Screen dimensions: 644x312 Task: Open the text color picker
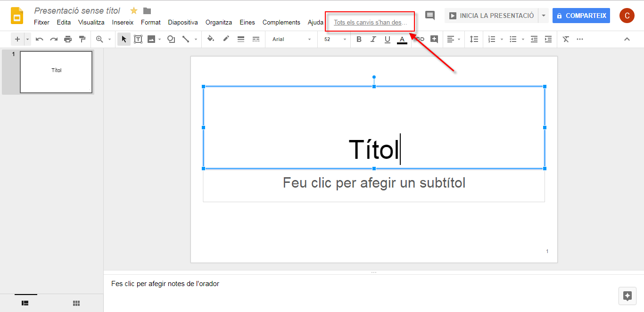(402, 39)
